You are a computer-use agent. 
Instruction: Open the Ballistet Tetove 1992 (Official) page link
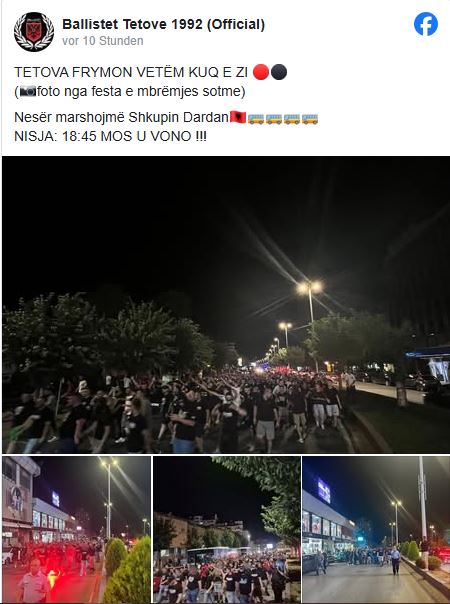[x=163, y=24]
